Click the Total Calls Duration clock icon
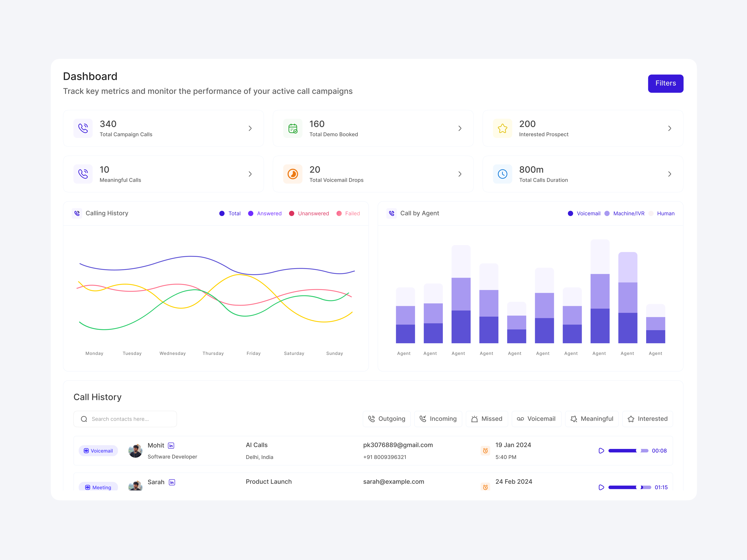 click(503, 174)
